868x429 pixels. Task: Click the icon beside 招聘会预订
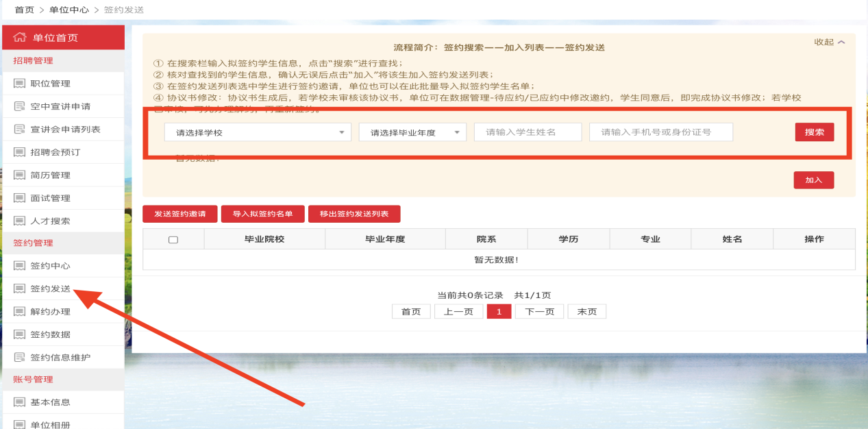point(19,152)
